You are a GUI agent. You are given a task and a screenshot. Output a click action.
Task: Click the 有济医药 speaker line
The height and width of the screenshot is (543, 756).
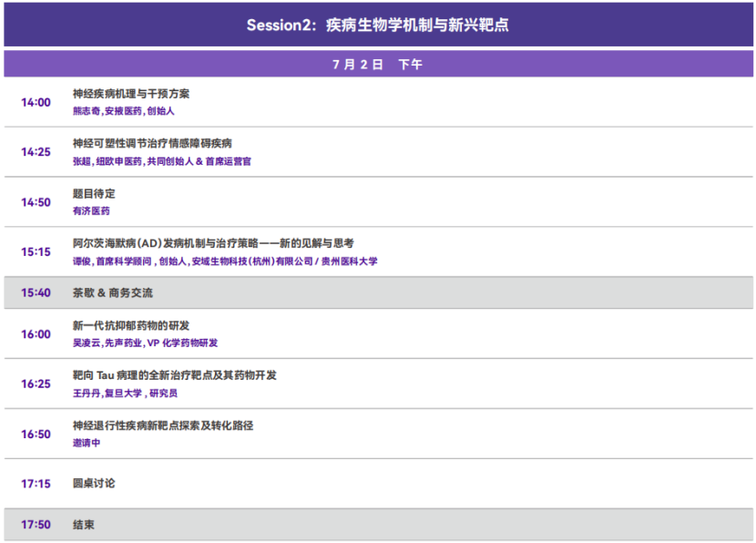point(91,210)
